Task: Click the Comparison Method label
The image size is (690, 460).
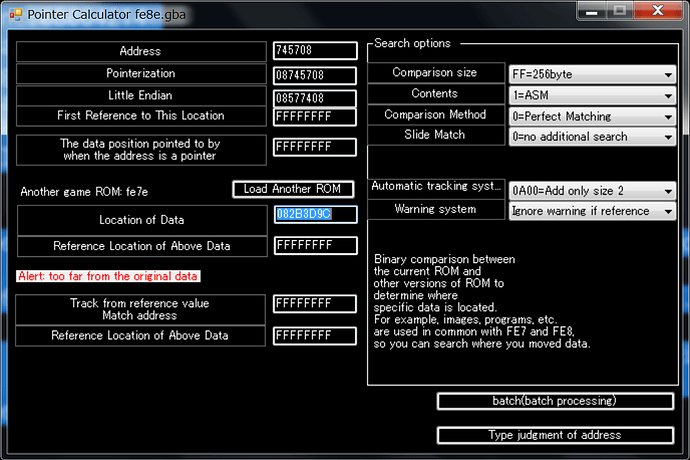Action: (x=435, y=115)
